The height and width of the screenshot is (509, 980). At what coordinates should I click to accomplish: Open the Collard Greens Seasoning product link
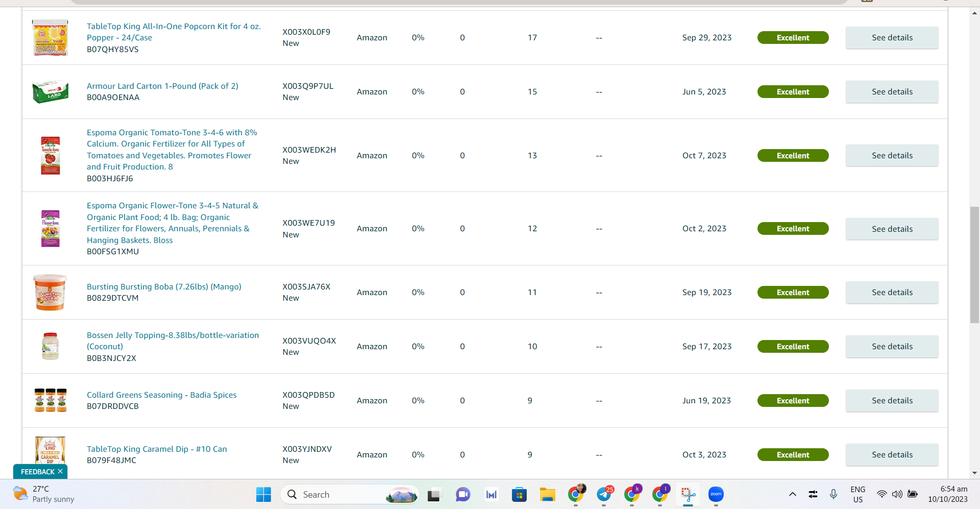point(161,395)
